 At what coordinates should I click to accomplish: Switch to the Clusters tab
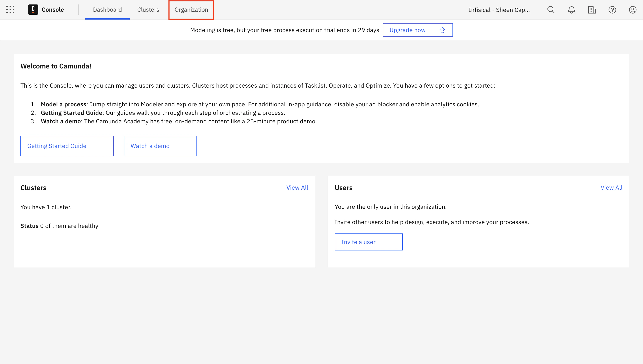(148, 10)
